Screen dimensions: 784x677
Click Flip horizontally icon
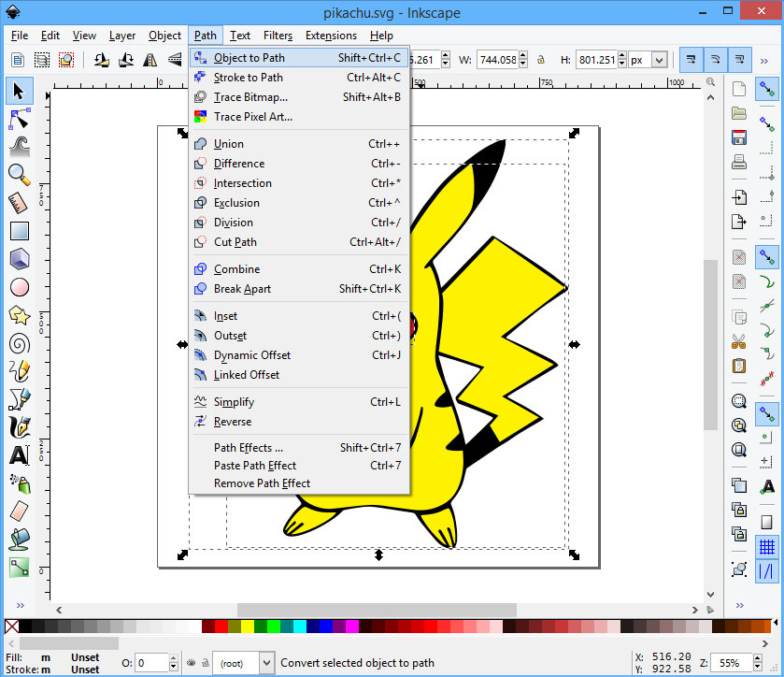coord(150,60)
